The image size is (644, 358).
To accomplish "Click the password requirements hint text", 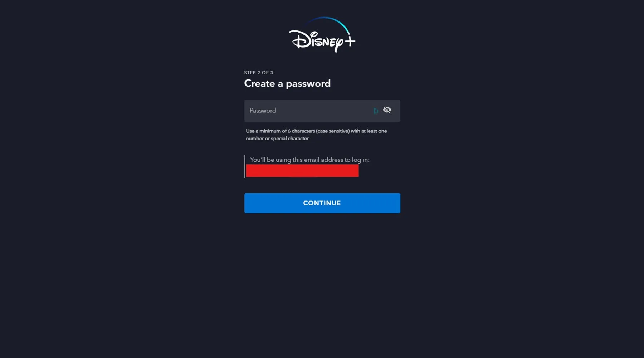I will tap(316, 135).
